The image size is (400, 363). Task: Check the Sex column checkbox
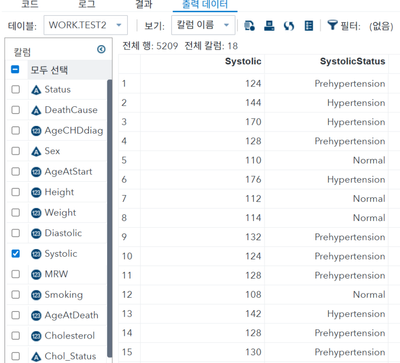tap(16, 151)
